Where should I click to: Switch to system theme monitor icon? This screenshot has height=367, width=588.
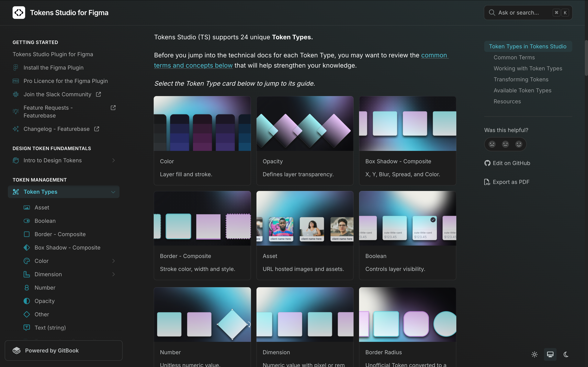550,354
